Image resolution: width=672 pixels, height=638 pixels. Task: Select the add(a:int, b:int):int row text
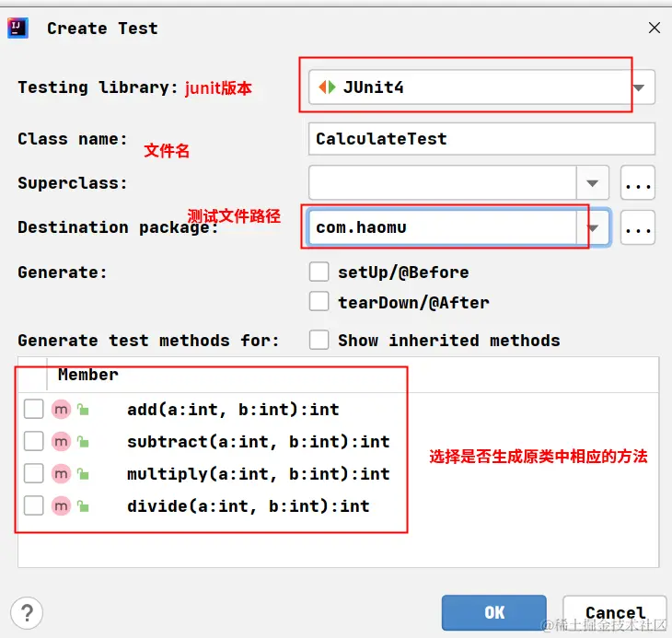click(233, 410)
